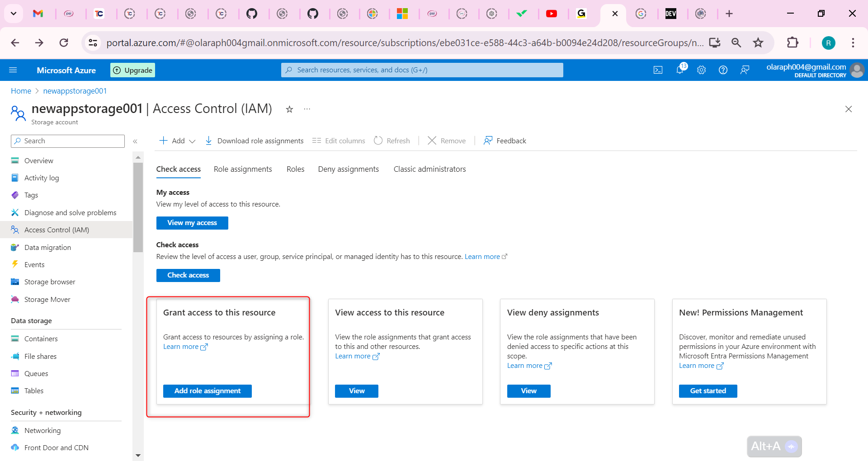Favorite this page with the star icon
Viewport: 868px width, 461px height.
tap(289, 109)
